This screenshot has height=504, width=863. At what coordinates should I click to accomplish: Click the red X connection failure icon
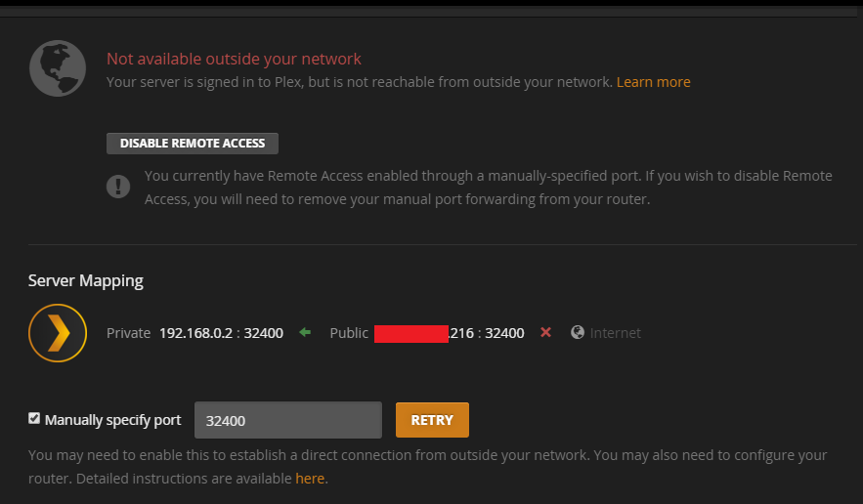(x=545, y=332)
